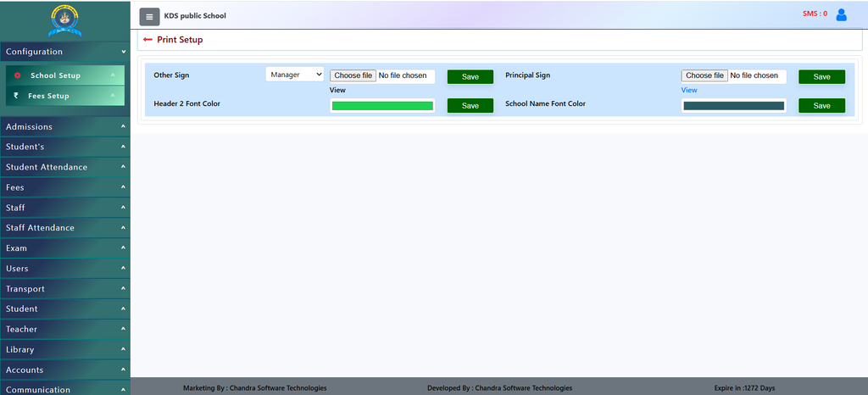Open the Transport menu
Viewport: 868px width, 395px height.
64,289
